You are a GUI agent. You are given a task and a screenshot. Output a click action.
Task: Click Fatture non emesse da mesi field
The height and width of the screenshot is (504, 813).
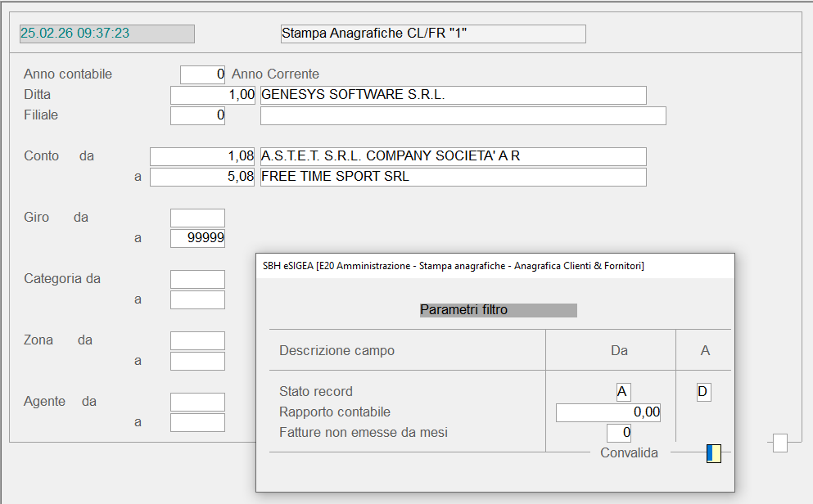click(619, 433)
